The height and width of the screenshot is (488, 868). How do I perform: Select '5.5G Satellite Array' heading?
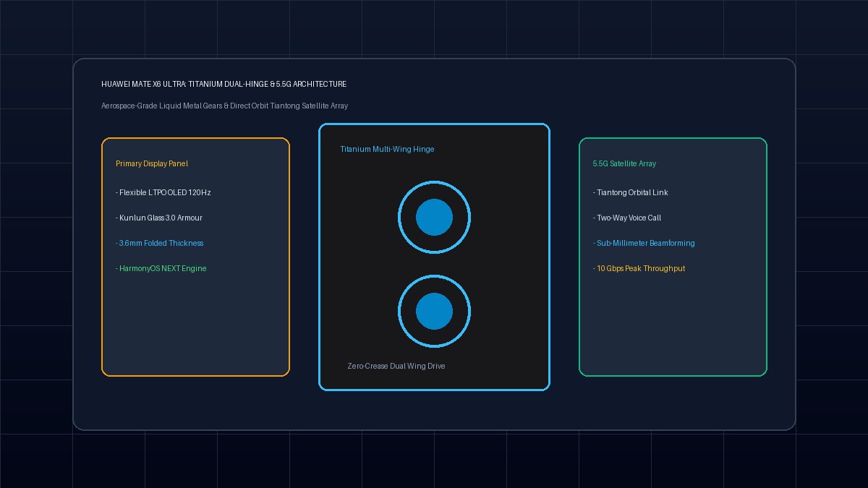(624, 164)
